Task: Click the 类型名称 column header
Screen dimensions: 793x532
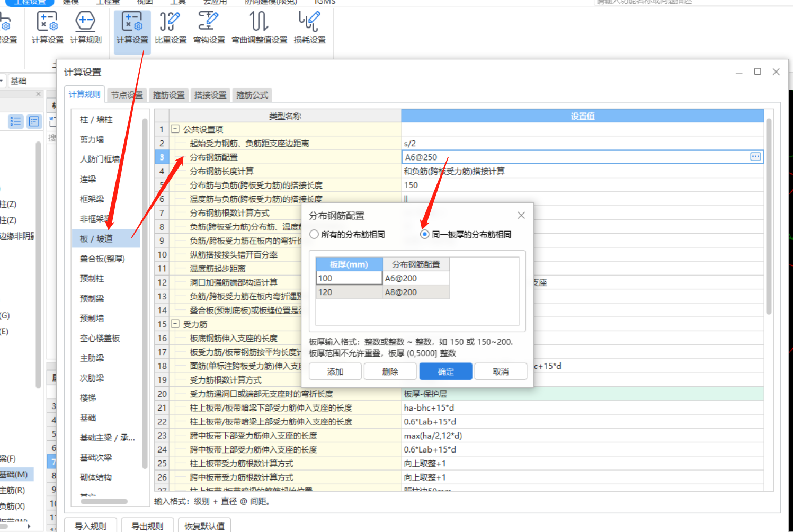Action: point(285,116)
